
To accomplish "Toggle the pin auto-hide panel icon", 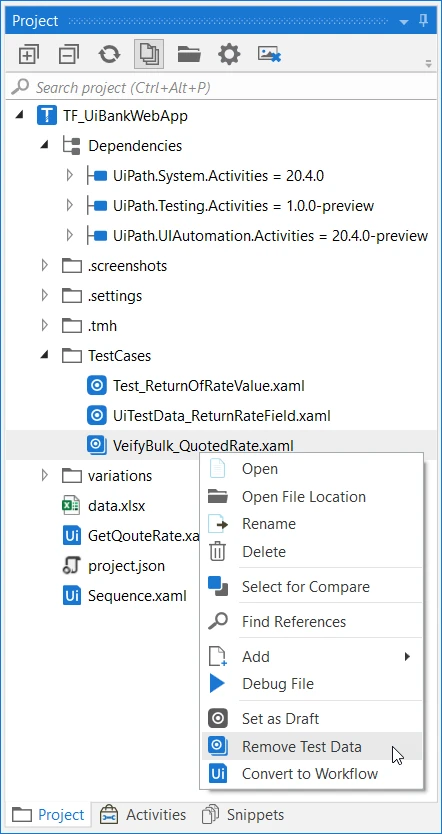I will click(x=424, y=21).
